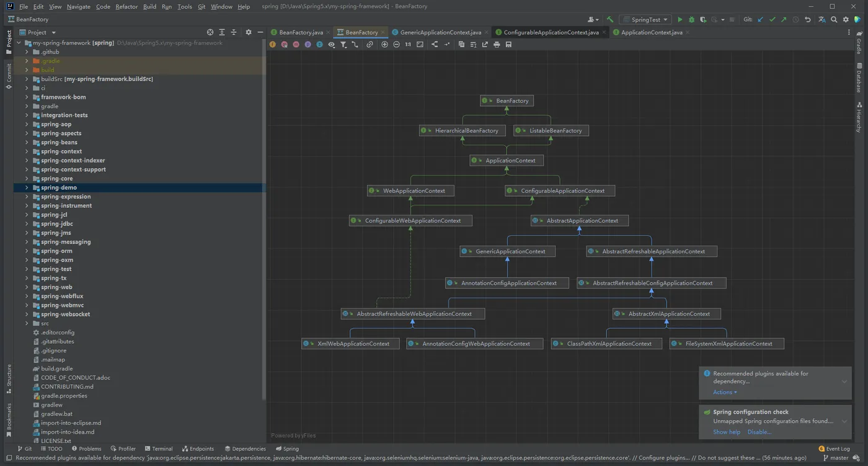Open translate plugin icon
Screen dimensions: 868x466
point(822,19)
